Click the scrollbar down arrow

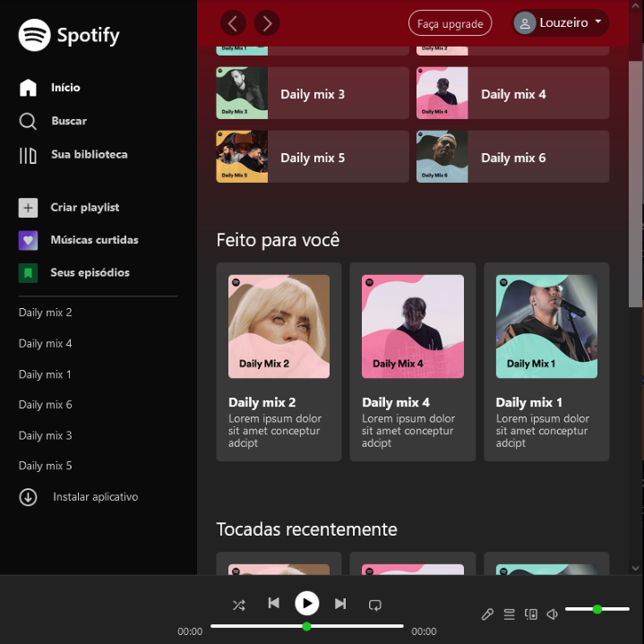pyautogui.click(x=635, y=569)
